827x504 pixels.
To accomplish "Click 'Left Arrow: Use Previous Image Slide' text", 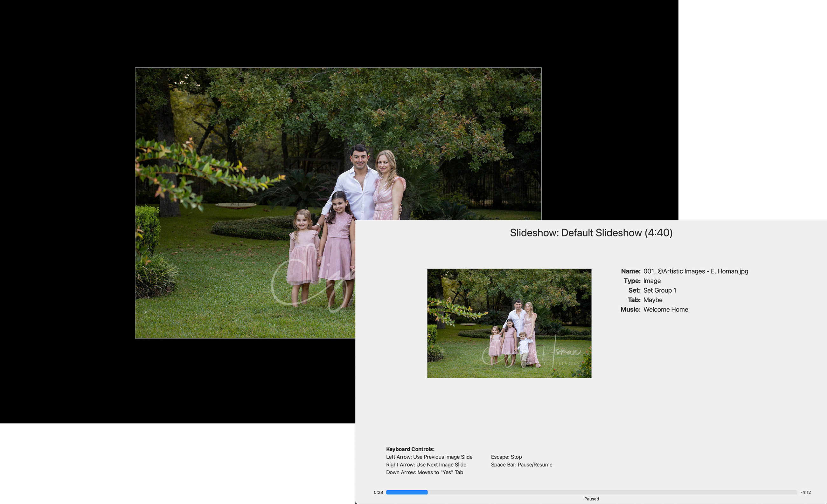I will coord(429,457).
